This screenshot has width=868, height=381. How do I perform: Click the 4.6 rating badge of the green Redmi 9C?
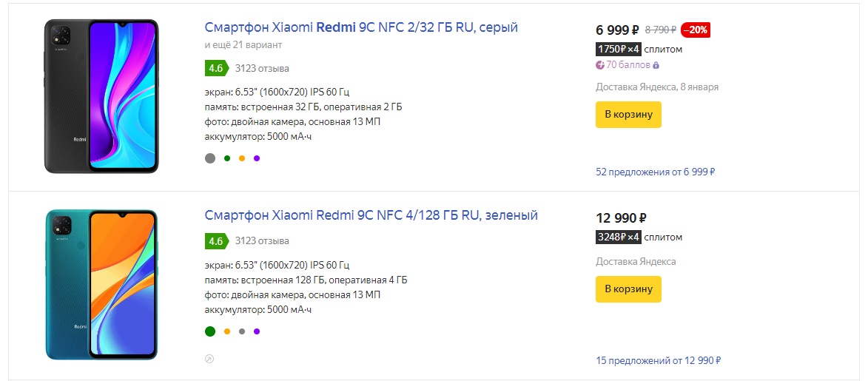coord(216,240)
